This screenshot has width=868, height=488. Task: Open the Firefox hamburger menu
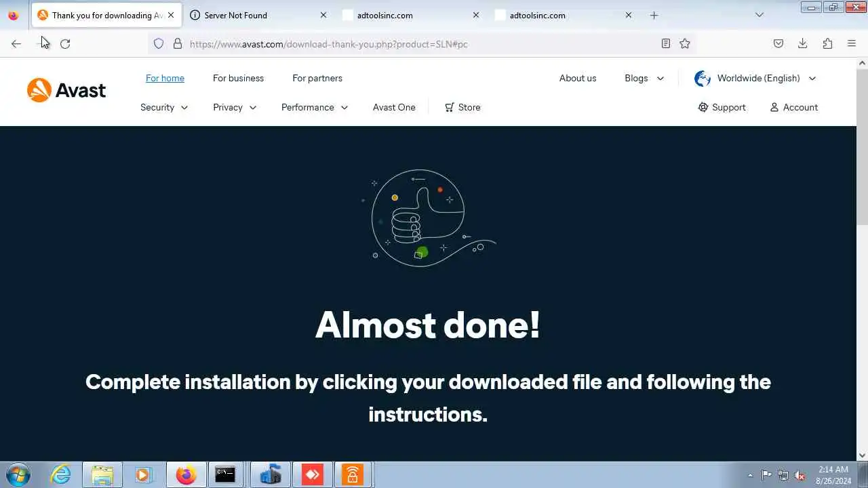coord(852,43)
